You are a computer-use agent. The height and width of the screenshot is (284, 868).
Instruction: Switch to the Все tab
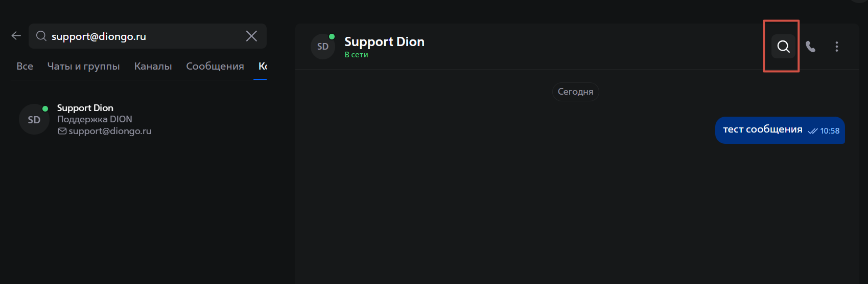point(25,66)
